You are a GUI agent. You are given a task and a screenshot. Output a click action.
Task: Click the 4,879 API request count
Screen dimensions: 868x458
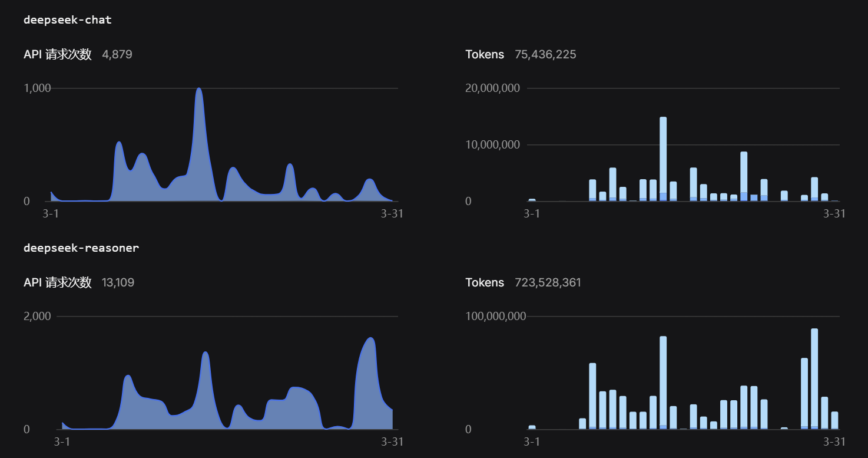coord(117,55)
